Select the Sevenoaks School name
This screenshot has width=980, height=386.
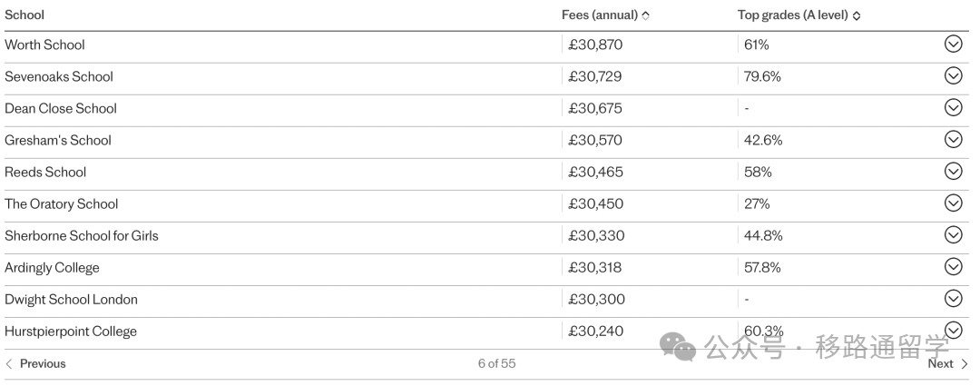[59, 76]
